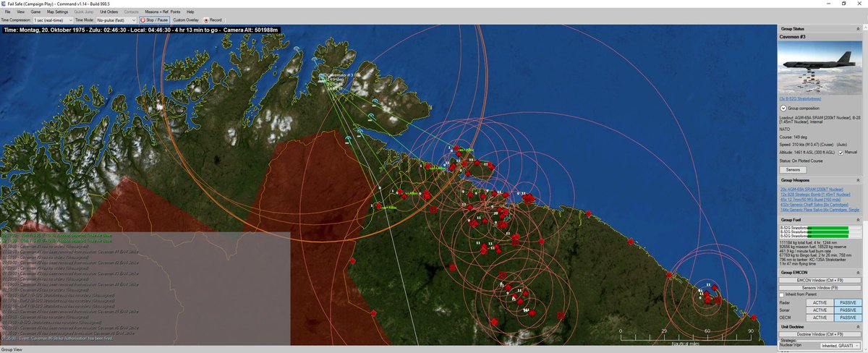
Task: Open the Map Settings menu
Action: [x=58, y=12]
